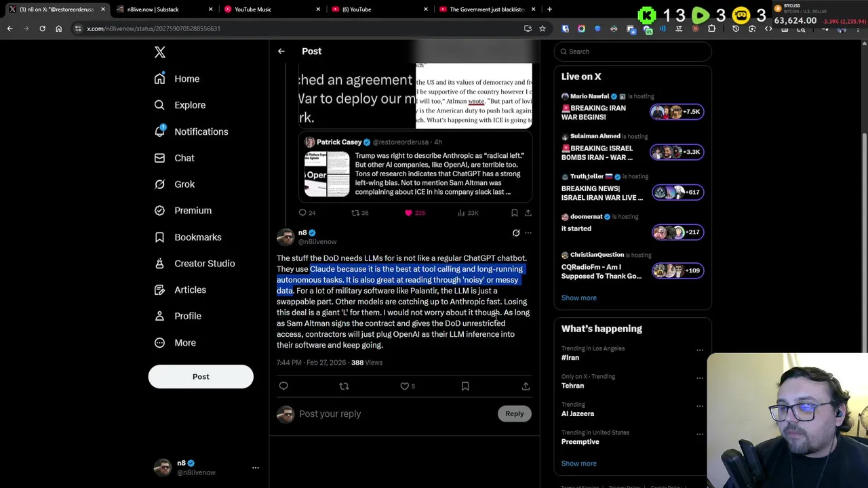This screenshot has height=488, width=868.
Task: Click the address bar URL
Action: click(x=153, y=28)
